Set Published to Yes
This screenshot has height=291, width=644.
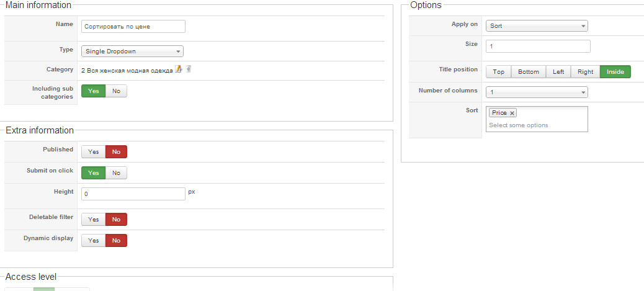pyautogui.click(x=93, y=151)
